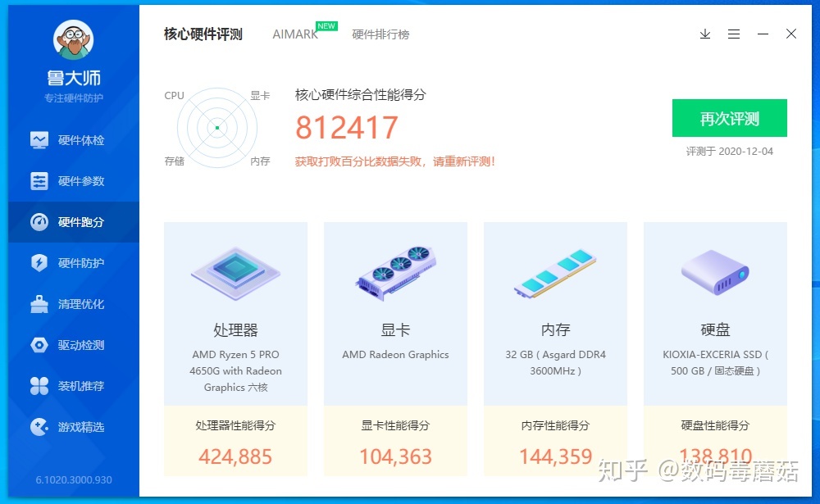Click the download arrow icon top right
Image resolution: width=820 pixels, height=504 pixels.
point(704,34)
